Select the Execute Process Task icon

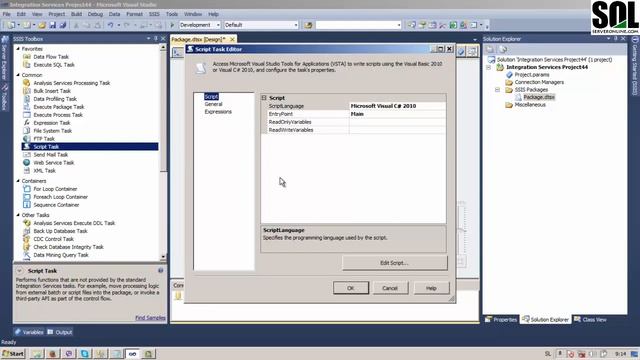tap(27, 115)
